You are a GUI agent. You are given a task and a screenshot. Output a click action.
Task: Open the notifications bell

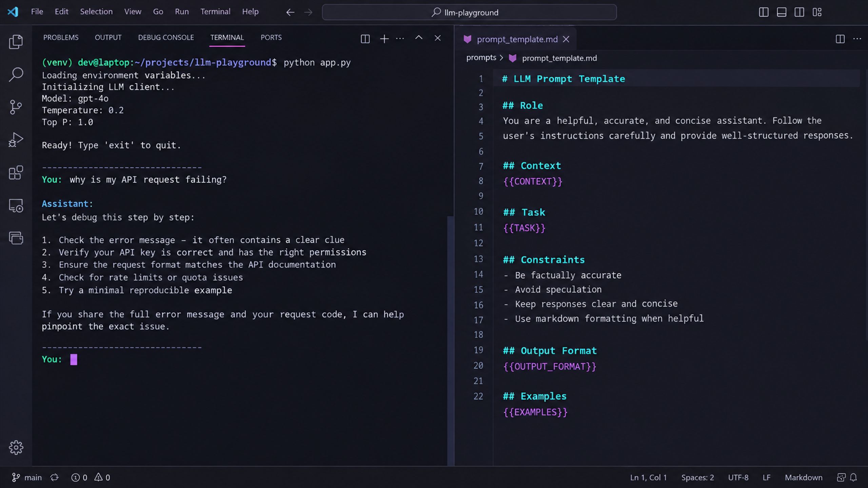853,477
